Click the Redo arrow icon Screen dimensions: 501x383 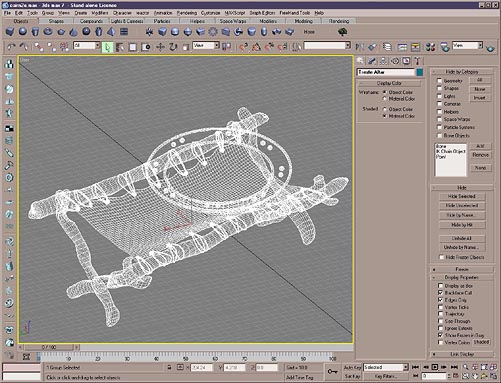click(x=23, y=47)
